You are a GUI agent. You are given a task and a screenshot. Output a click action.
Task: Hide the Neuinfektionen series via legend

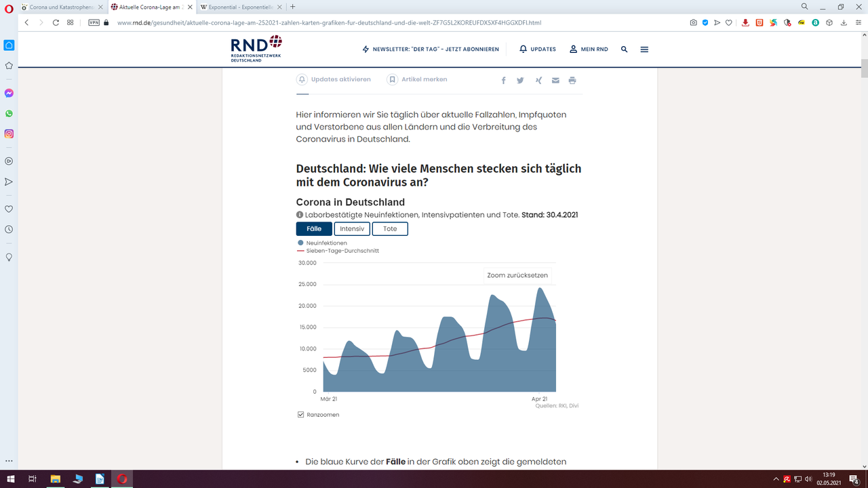[x=322, y=243]
